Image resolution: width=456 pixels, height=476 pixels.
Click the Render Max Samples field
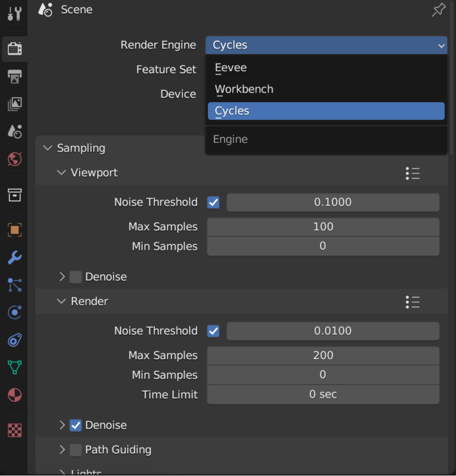pos(323,356)
